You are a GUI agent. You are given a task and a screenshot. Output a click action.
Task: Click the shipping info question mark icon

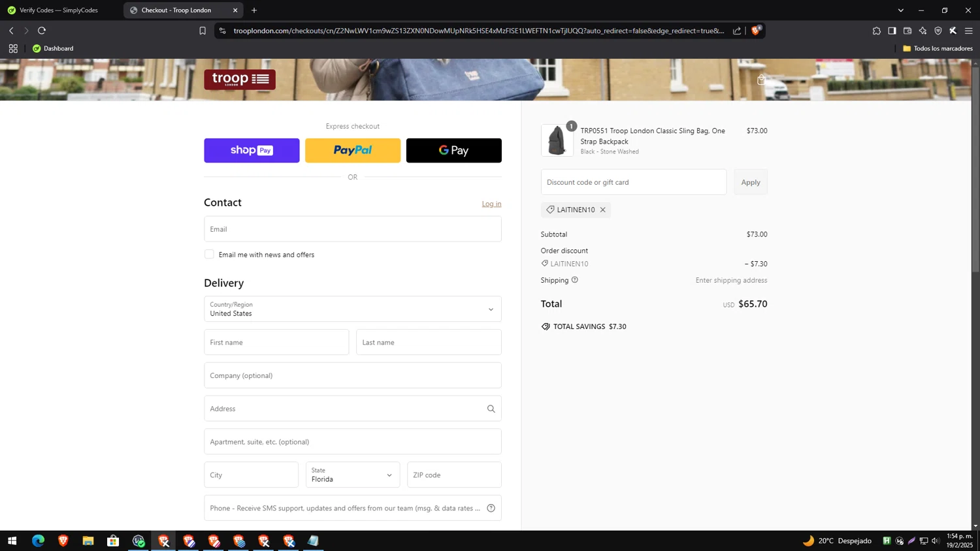575,280
